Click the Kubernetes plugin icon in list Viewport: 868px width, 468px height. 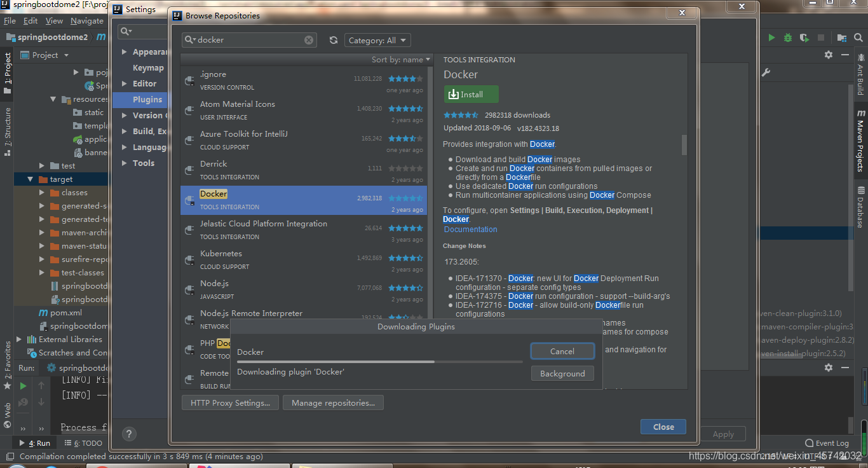(x=189, y=260)
